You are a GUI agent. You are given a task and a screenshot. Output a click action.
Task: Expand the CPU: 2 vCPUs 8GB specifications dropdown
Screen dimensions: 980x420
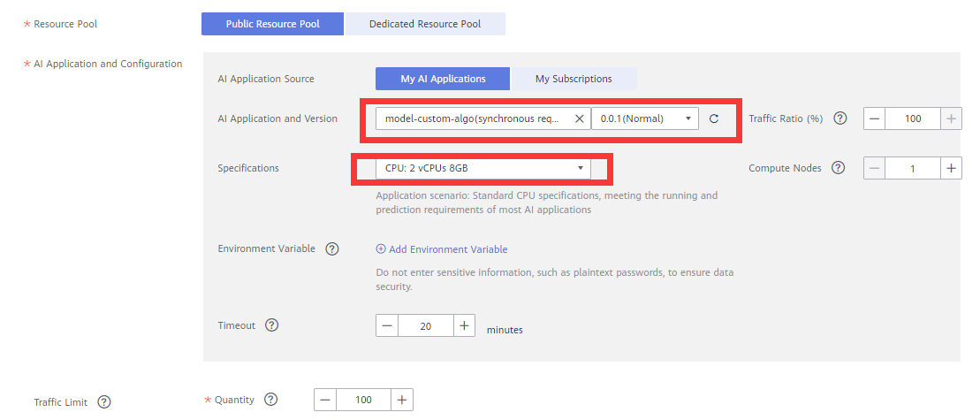tap(481, 167)
